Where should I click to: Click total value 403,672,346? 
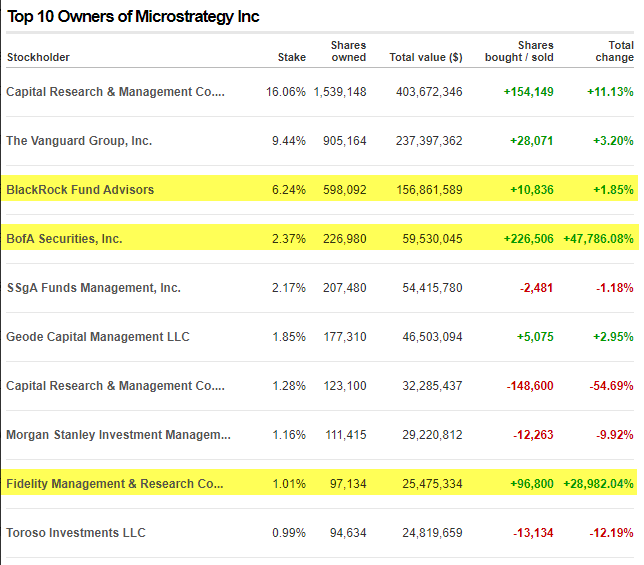pyautogui.click(x=429, y=92)
